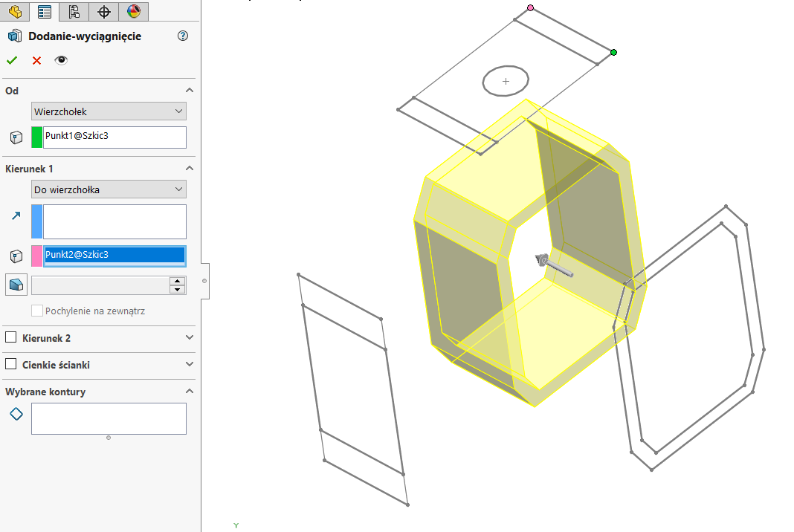Viewport: 794px width, 532px height.
Task: Open the ConfigurationManager tab
Action: [74, 11]
